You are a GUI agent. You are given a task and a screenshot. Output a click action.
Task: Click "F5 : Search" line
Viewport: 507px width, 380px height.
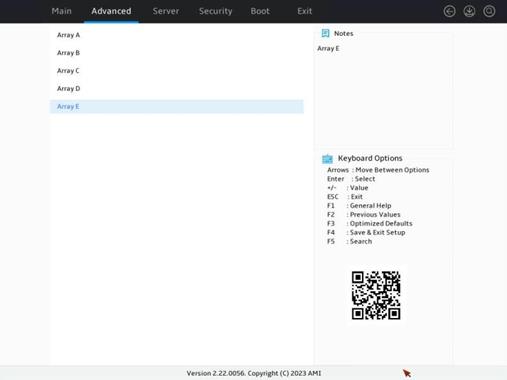(x=349, y=241)
